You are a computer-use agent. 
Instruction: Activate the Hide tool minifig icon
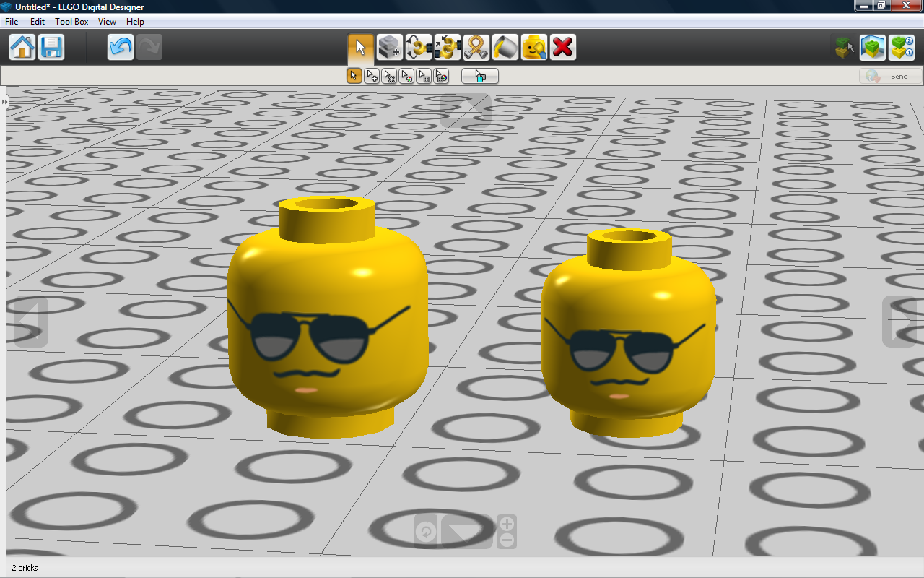click(534, 47)
